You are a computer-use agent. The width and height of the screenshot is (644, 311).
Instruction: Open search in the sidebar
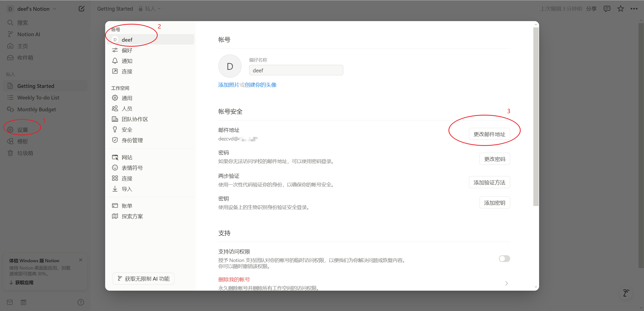coord(45,23)
